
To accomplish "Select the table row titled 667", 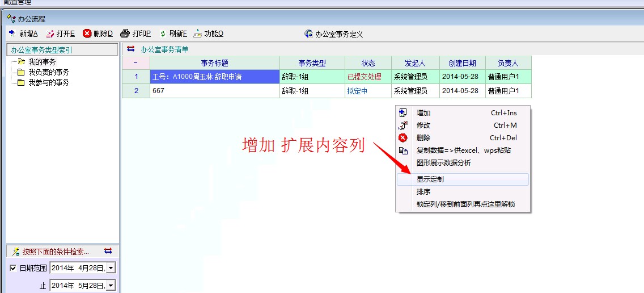I will point(214,91).
